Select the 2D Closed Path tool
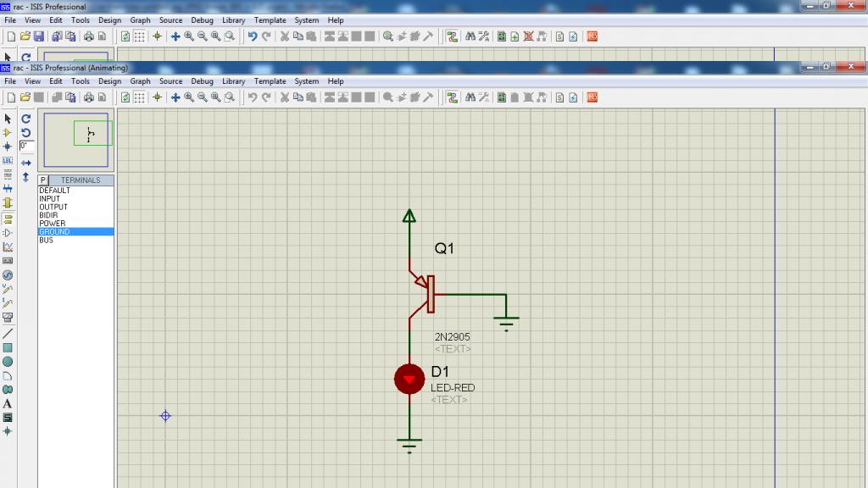 [7, 390]
